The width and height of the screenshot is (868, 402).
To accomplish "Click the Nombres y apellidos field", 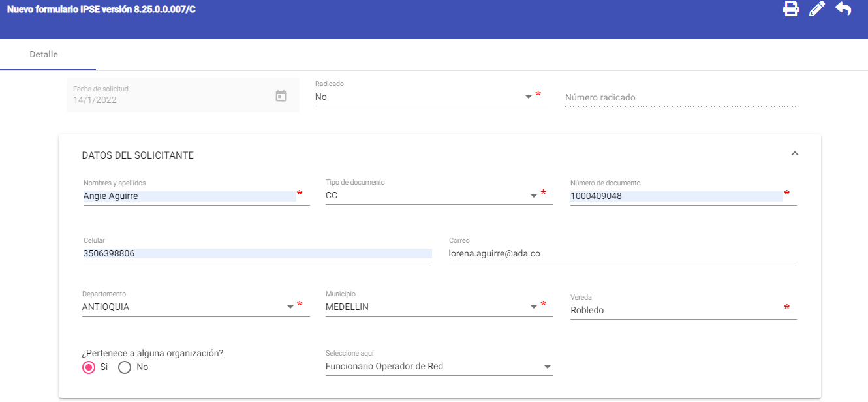I will coord(189,196).
